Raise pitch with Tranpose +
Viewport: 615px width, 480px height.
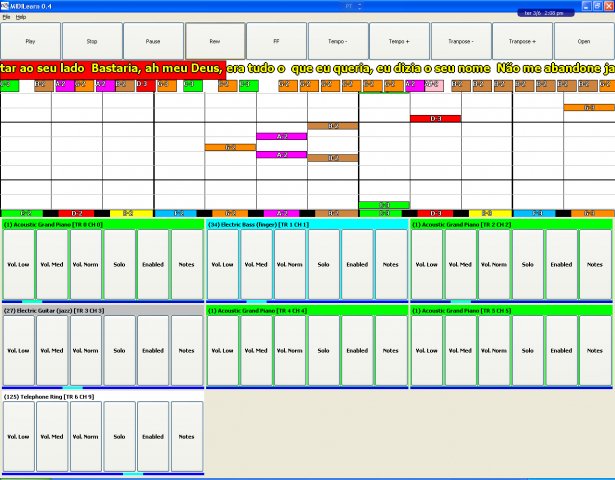[x=522, y=41]
